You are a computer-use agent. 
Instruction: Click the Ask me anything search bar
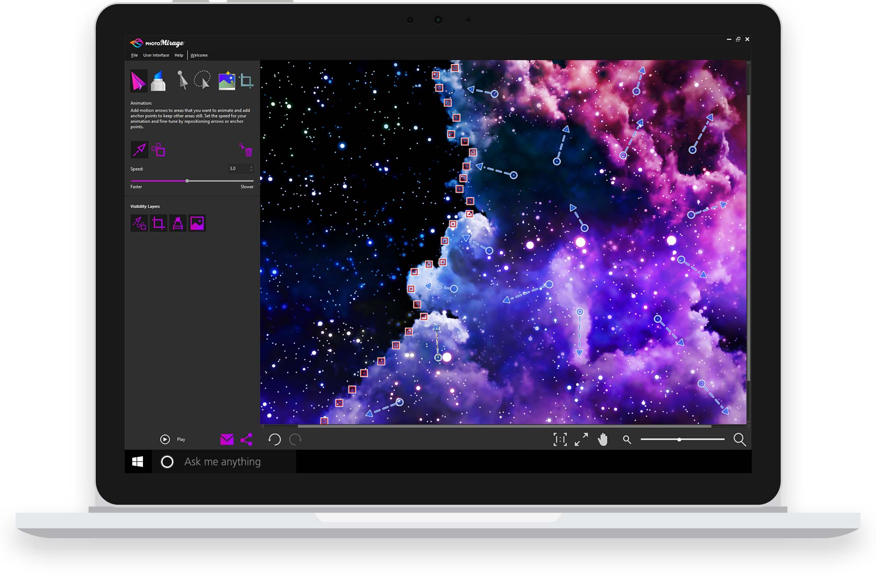coord(223,462)
